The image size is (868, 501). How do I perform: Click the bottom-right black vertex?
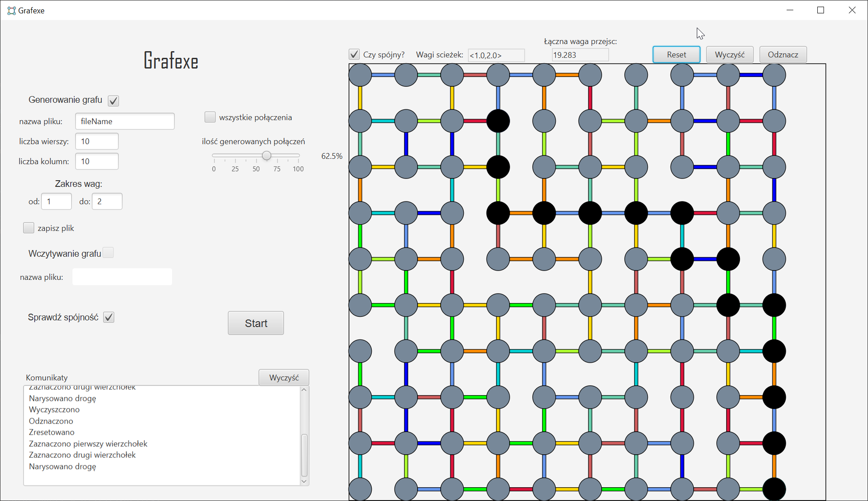coord(774,489)
